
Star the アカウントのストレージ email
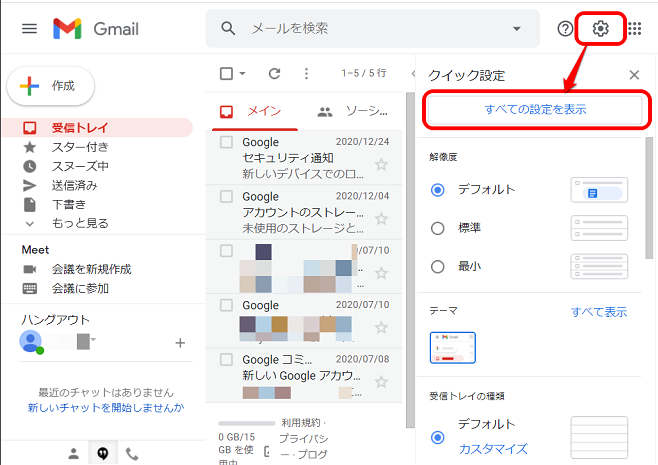tap(381, 219)
